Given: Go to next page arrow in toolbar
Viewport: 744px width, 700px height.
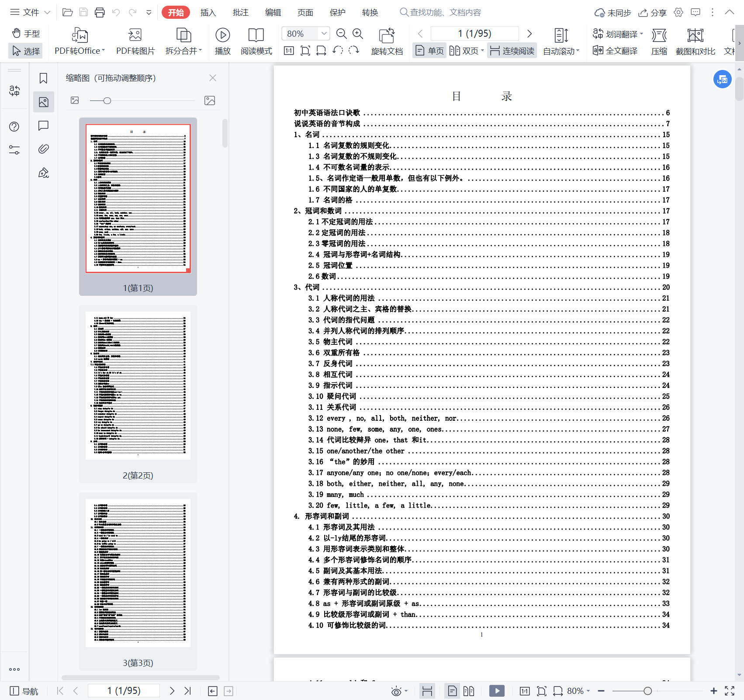Looking at the screenshot, I should (x=529, y=34).
